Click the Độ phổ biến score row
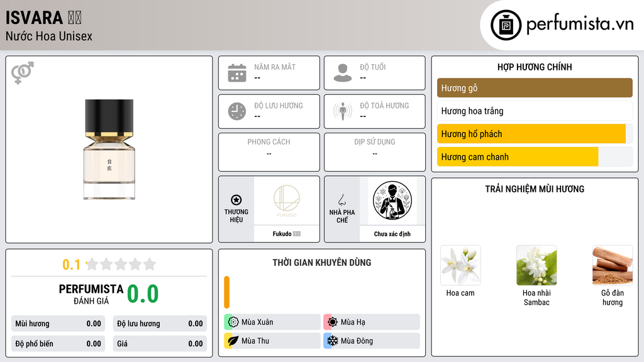The height and width of the screenshot is (362, 644). (x=58, y=344)
